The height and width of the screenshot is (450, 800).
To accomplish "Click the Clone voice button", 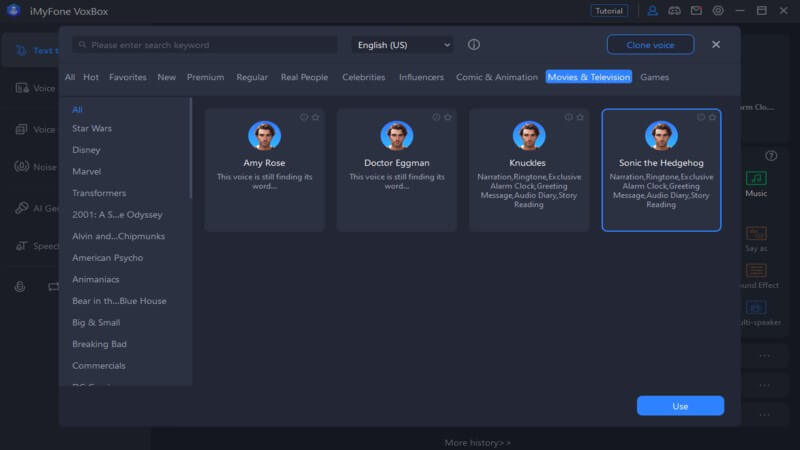I will tap(650, 45).
